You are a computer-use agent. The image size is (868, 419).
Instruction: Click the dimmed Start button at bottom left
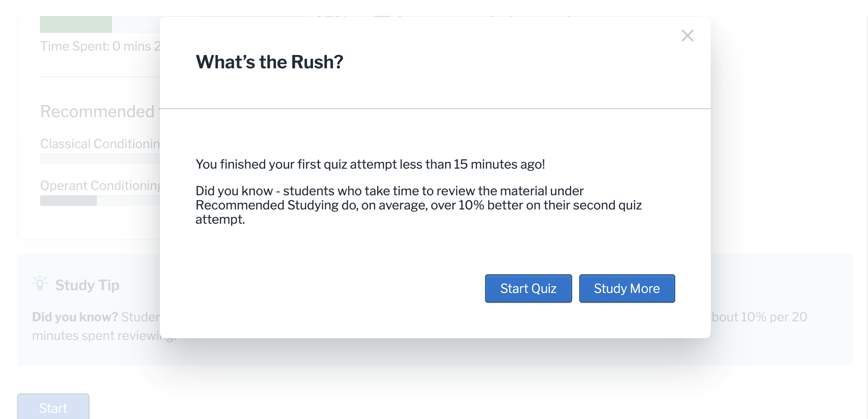(53, 407)
